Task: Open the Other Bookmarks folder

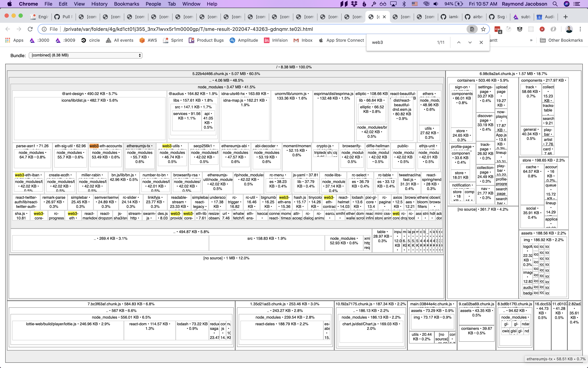Action: pos(561,40)
